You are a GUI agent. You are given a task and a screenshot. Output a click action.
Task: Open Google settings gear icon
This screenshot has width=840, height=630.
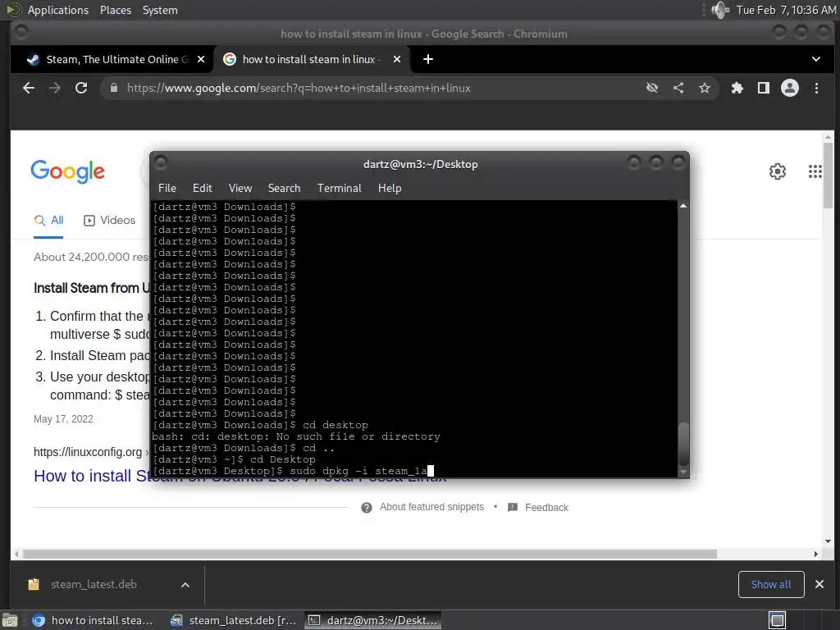(778, 171)
